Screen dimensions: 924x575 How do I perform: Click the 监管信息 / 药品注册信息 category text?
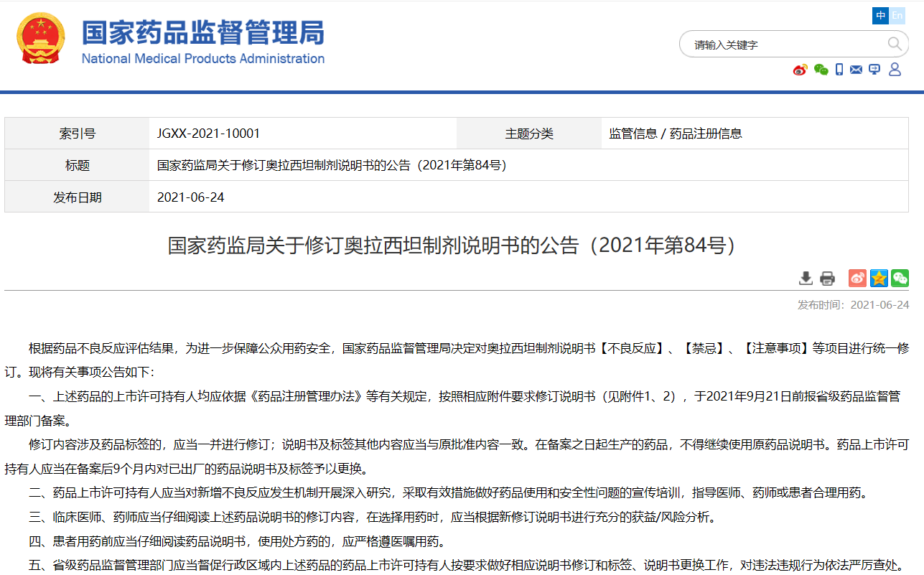(675, 134)
